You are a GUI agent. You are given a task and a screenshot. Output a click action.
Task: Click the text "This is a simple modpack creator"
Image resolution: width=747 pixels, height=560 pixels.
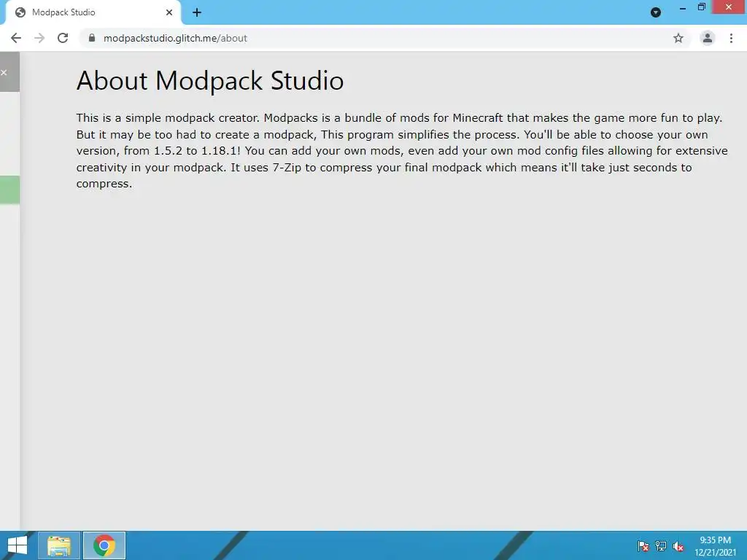(168, 117)
